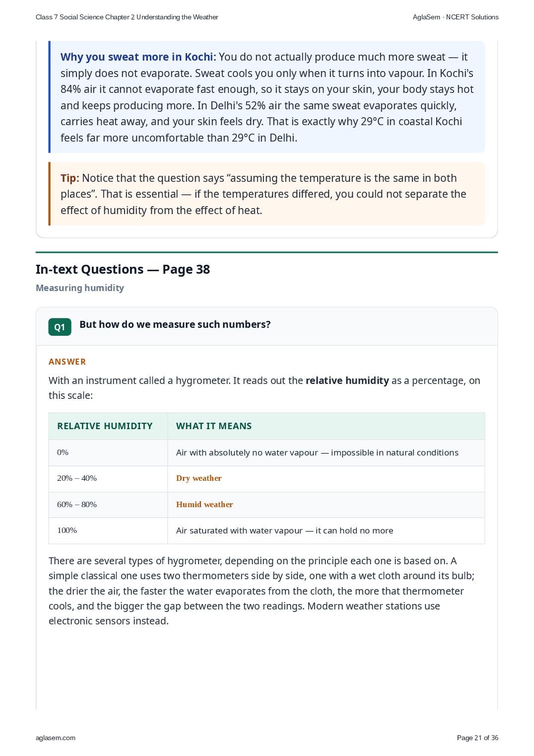The width and height of the screenshot is (534, 756).
Task: Click the 'Dry weather' table entry
Action: (199, 478)
